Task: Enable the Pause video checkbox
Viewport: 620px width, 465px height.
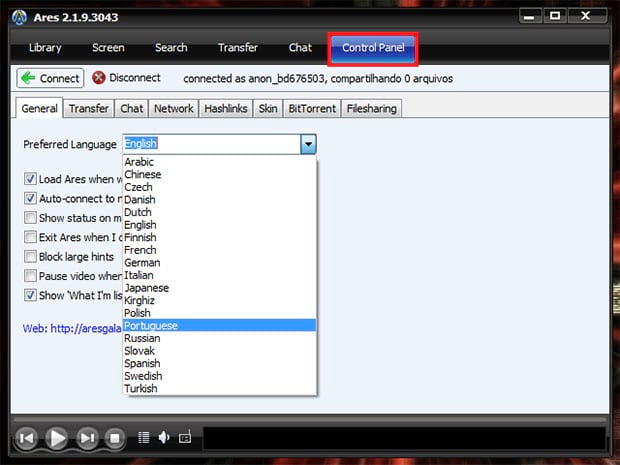Action: [30, 275]
